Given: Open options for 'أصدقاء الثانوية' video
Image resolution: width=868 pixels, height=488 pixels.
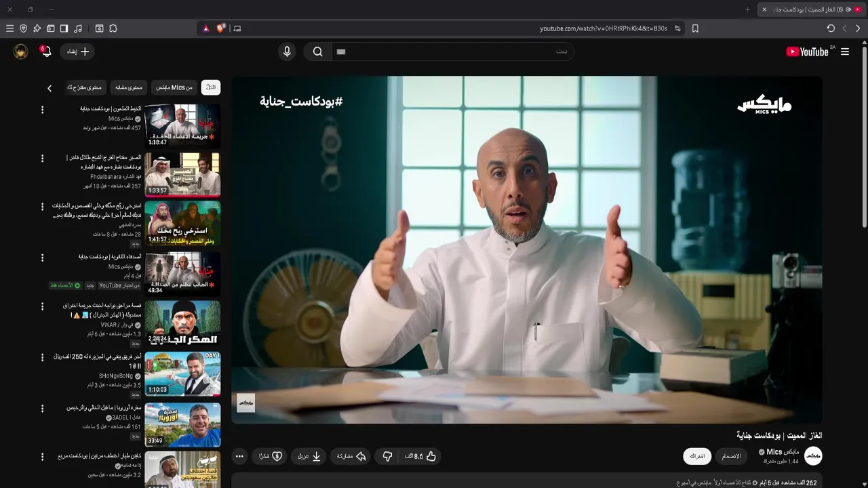Looking at the screenshot, I should point(42,258).
